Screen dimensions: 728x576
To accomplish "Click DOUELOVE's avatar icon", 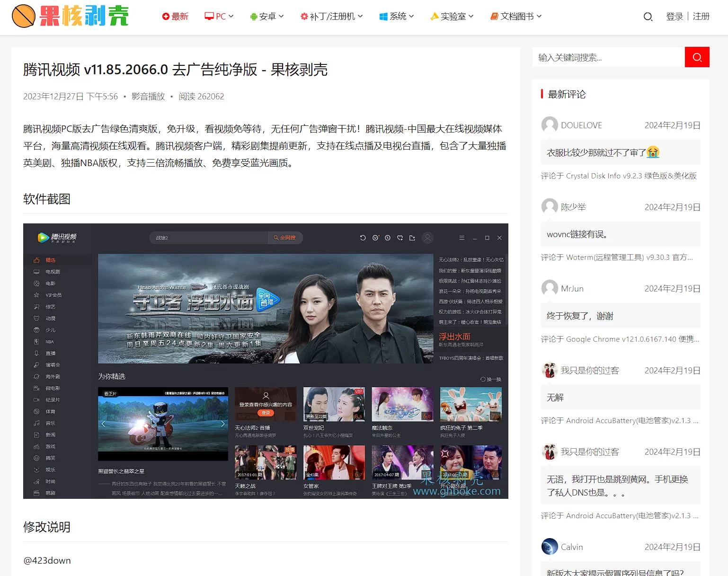I will 549,125.
